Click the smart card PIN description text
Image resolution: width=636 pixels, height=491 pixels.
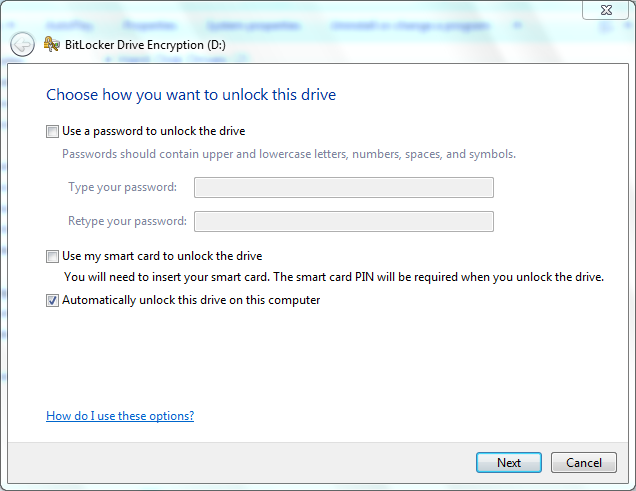point(334,277)
